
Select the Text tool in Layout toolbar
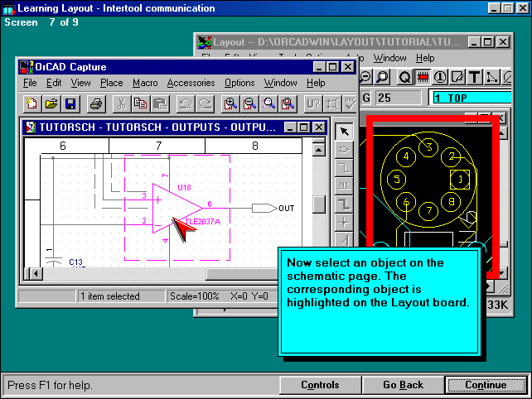(475, 77)
